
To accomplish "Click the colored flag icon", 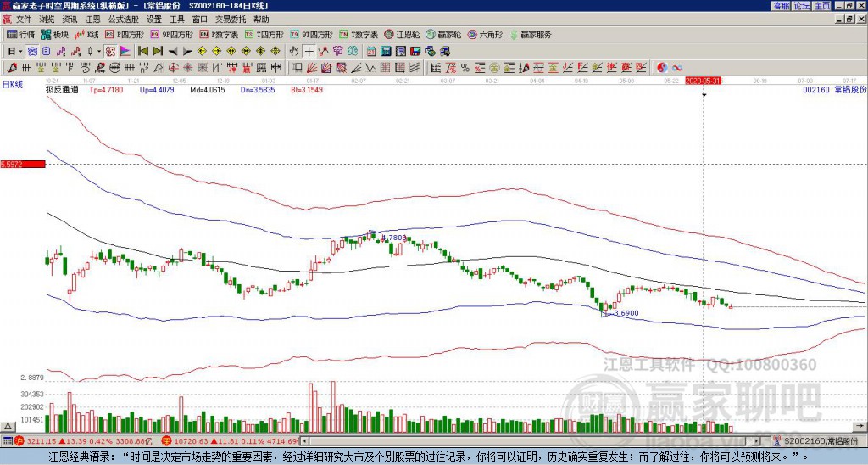I will 125,51.
